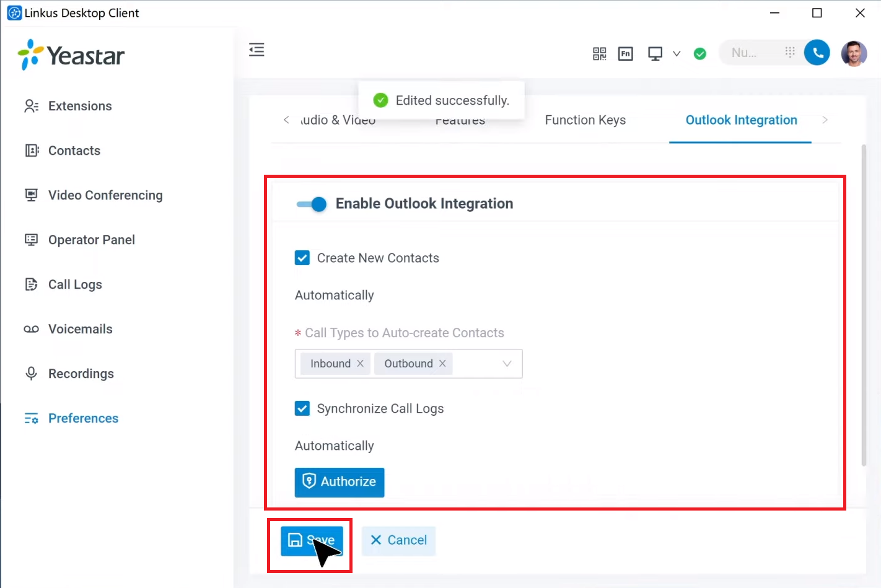Open the Preferences section
This screenshot has height=588, width=881.
[x=83, y=418]
